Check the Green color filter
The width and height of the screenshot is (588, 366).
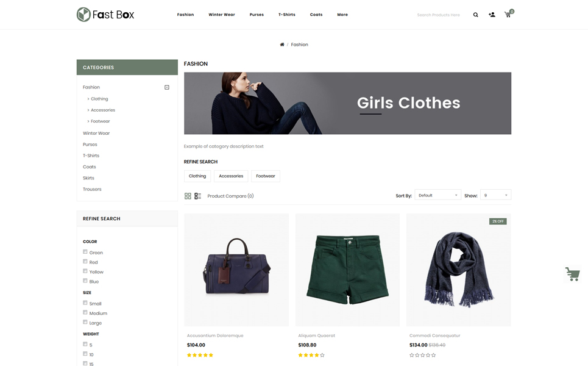tap(85, 252)
